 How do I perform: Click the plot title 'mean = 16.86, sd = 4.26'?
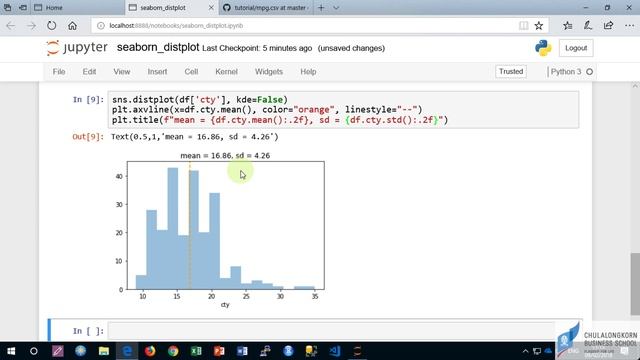(x=225, y=156)
